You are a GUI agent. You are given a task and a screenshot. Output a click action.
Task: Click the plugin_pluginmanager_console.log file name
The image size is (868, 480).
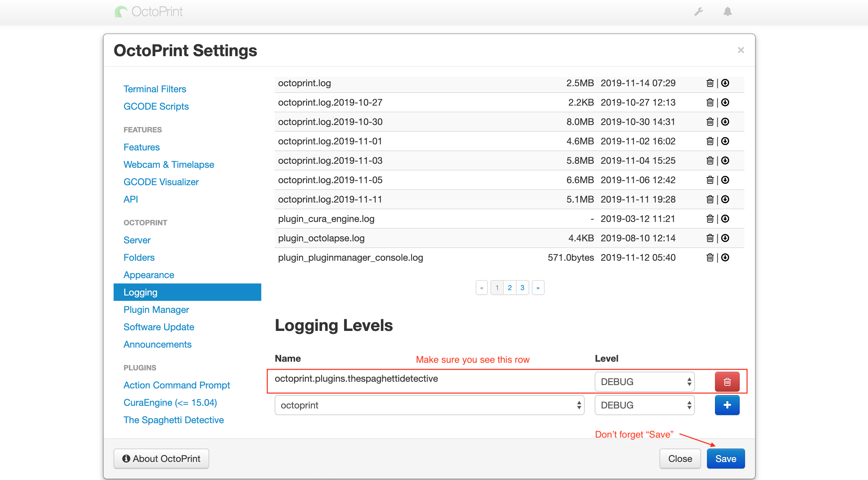tap(350, 257)
